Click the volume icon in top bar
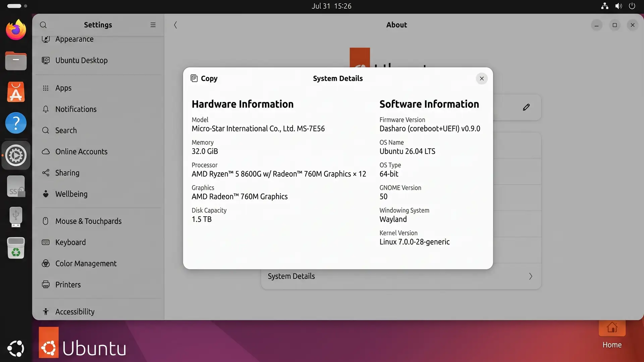644x362 pixels. 619,6
